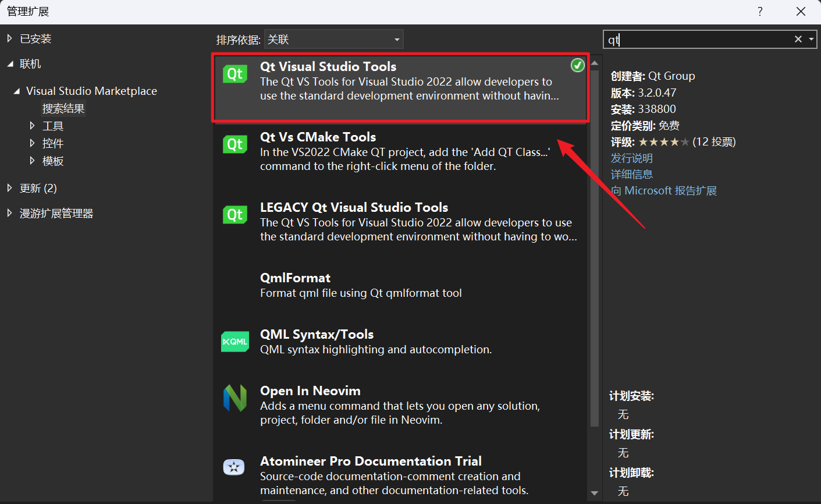Click the Qt Vs CMake Tools green icon
The width and height of the screenshot is (821, 504).
234,145
